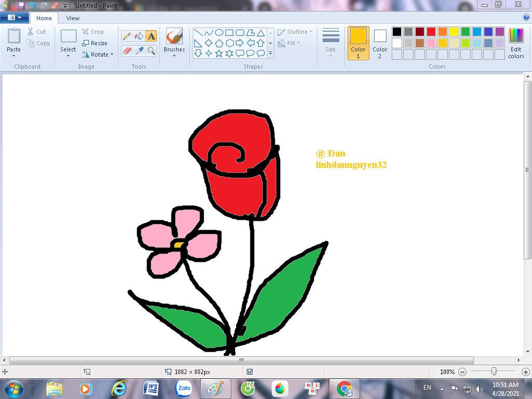Open the Paint file menu button
532x399 pixels.
tap(14, 18)
